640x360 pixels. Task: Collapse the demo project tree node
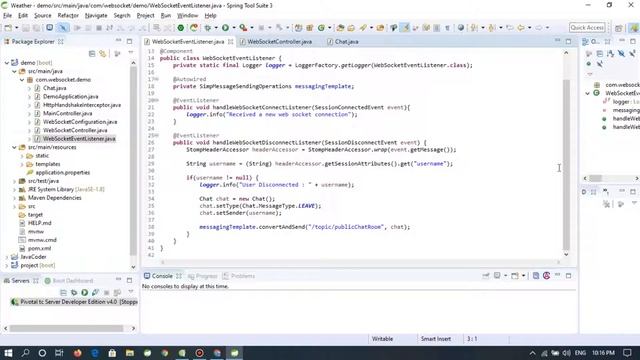point(7,63)
